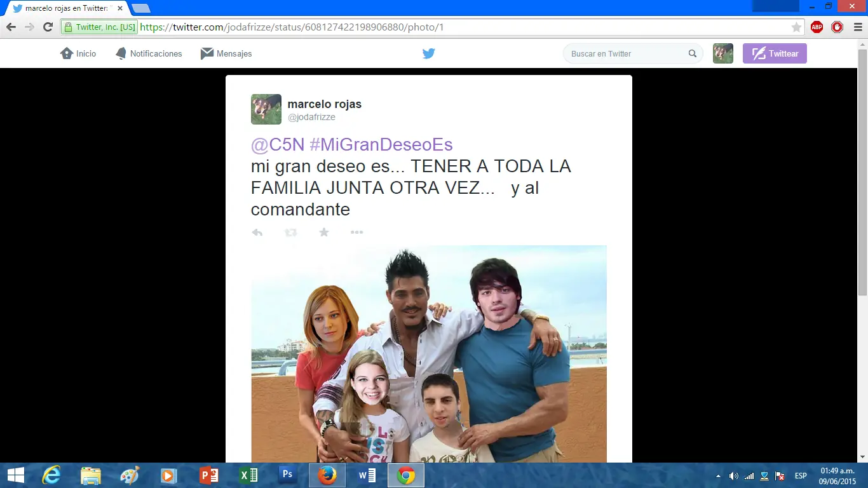Open Photoshop from the taskbar
Screen dimensions: 868x488
[288, 475]
